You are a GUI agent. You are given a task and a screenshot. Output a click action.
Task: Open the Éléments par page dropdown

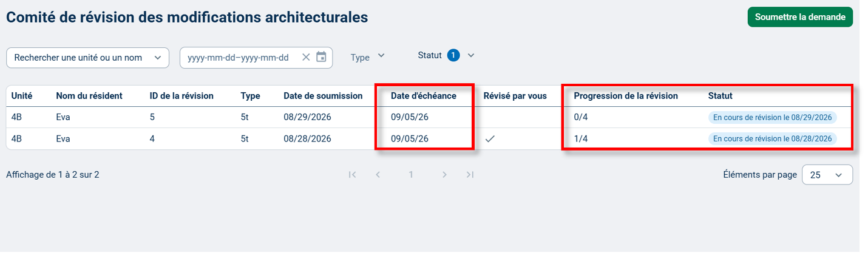[x=827, y=175]
